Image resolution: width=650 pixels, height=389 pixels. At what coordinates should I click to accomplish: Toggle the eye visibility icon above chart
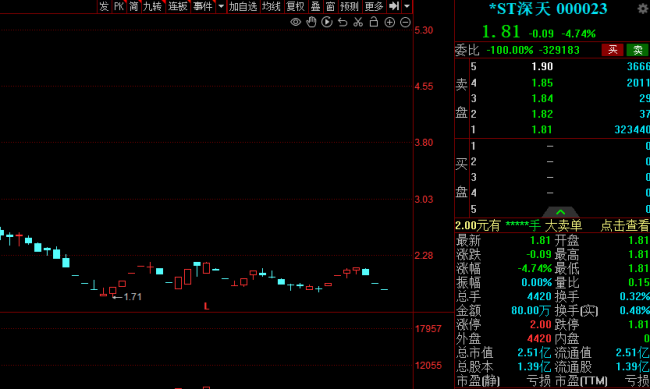[296, 22]
